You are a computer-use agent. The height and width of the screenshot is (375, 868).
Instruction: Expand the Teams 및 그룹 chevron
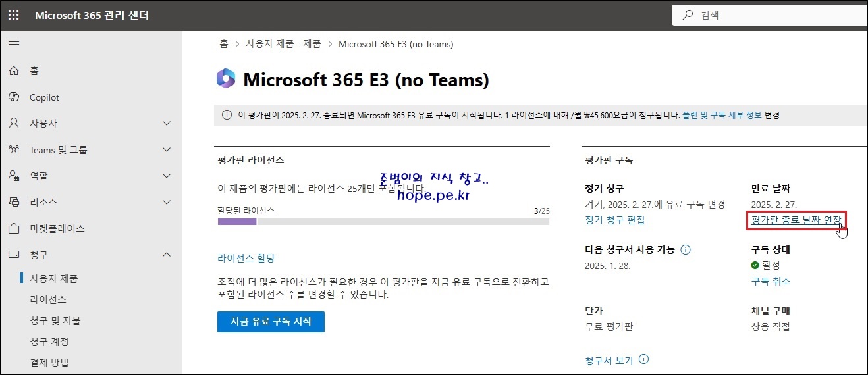167,149
